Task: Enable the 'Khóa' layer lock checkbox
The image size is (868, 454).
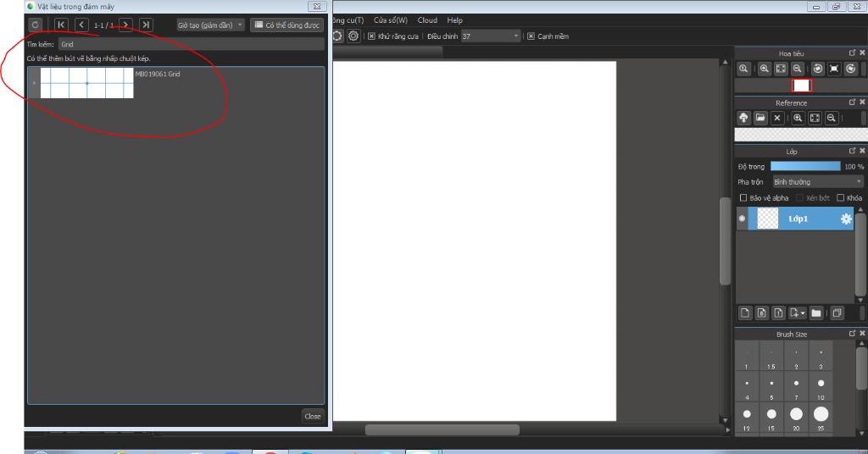Action: [x=840, y=198]
